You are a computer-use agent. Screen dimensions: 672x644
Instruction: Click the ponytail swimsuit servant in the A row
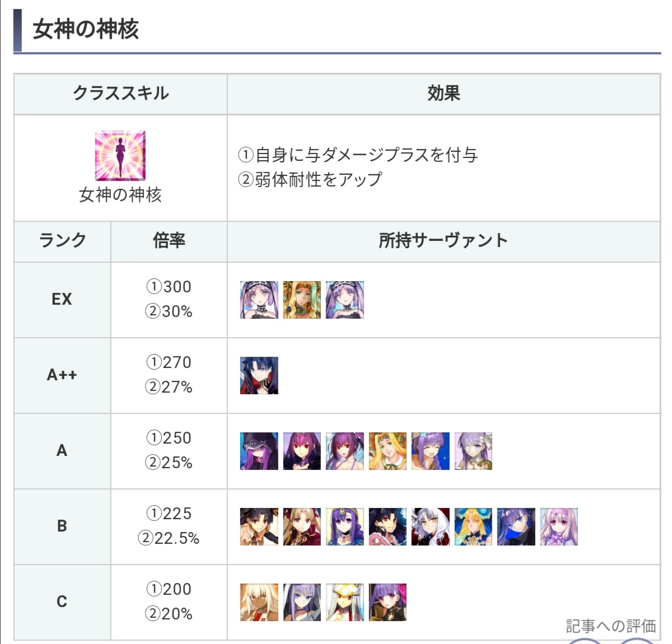point(345,451)
